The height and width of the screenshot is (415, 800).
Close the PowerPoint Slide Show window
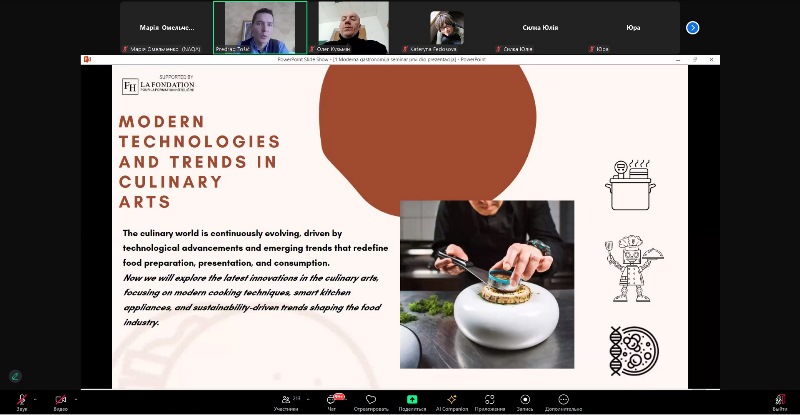[711, 60]
